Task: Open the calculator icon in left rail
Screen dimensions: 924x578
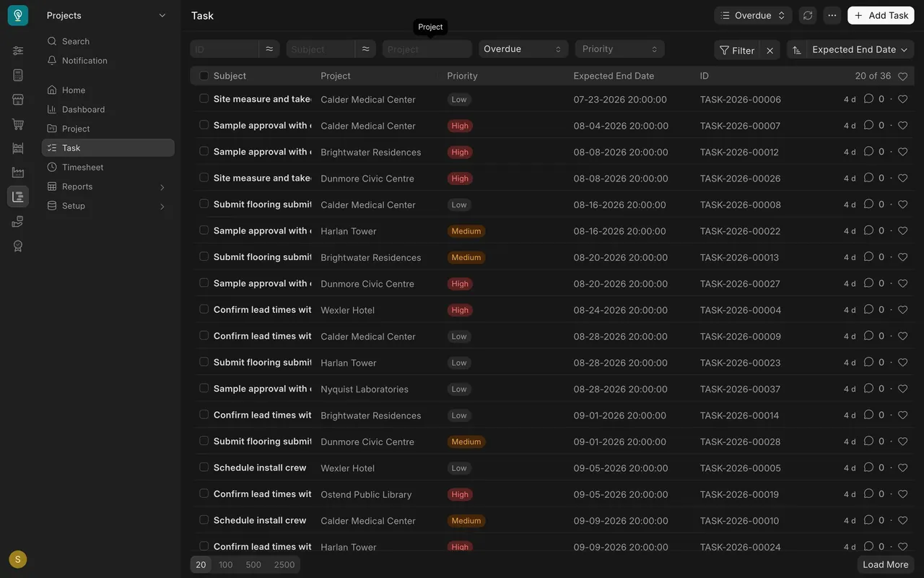Action: point(18,74)
